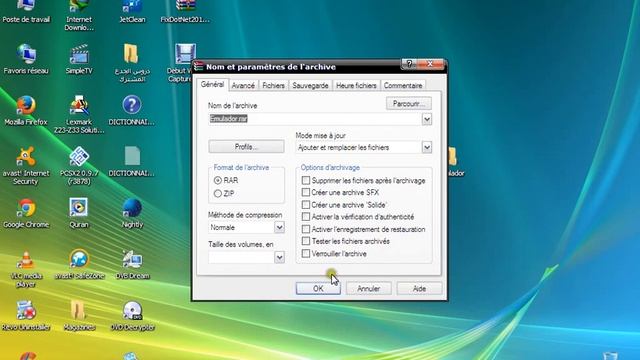
Task: Close the archive parameters dialog
Action: 430,64
